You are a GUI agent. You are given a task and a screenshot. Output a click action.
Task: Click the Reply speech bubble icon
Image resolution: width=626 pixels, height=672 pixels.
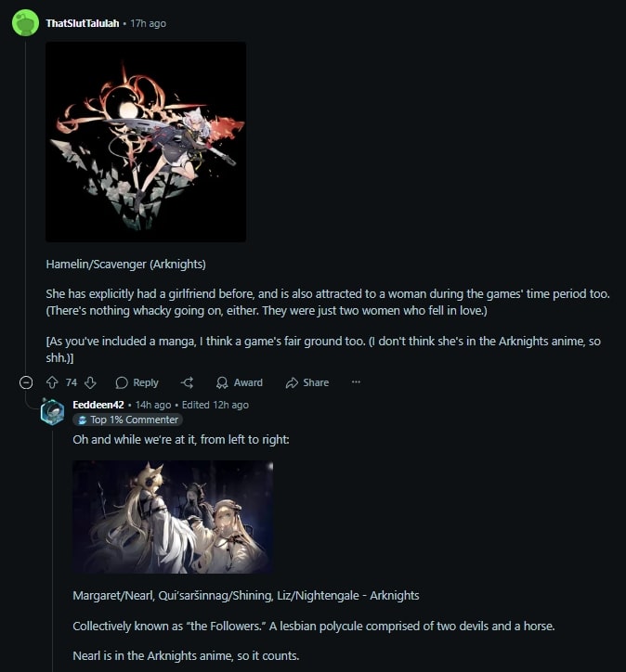122,382
